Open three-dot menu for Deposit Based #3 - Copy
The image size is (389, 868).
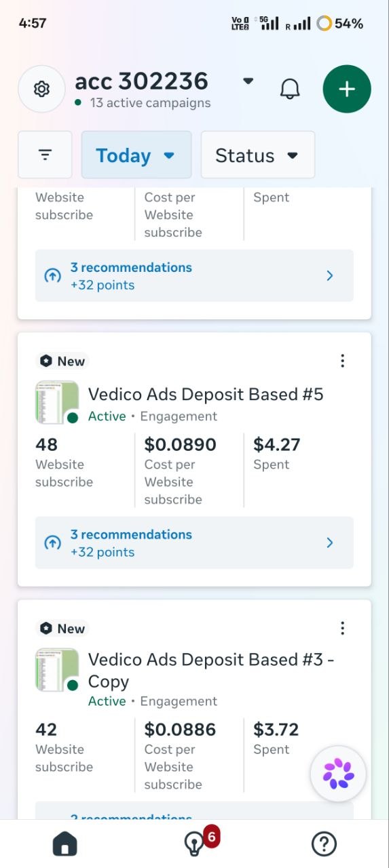pos(343,628)
